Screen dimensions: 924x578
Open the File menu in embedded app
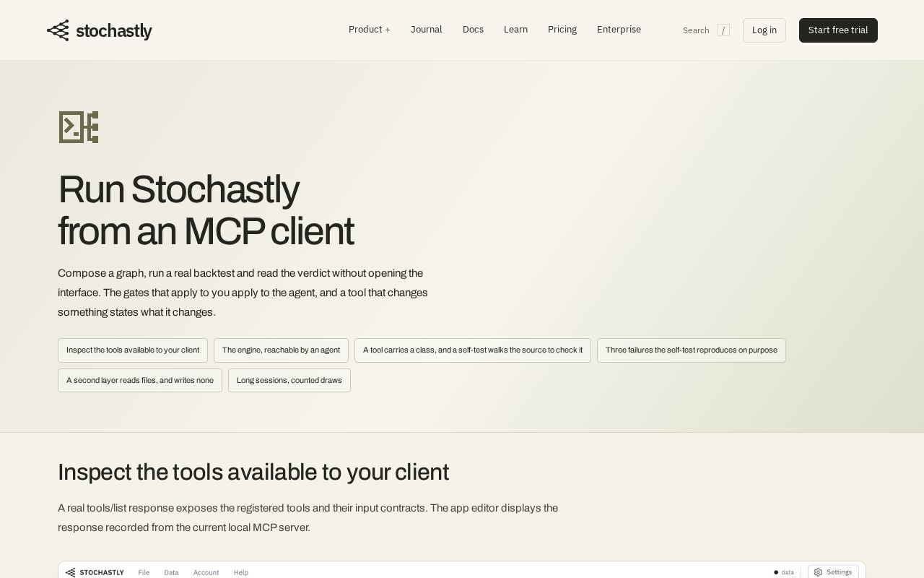(144, 572)
